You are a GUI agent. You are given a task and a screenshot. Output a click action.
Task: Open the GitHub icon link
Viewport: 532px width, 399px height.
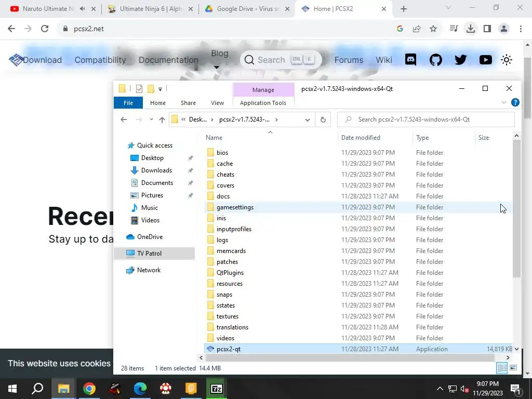point(436,60)
